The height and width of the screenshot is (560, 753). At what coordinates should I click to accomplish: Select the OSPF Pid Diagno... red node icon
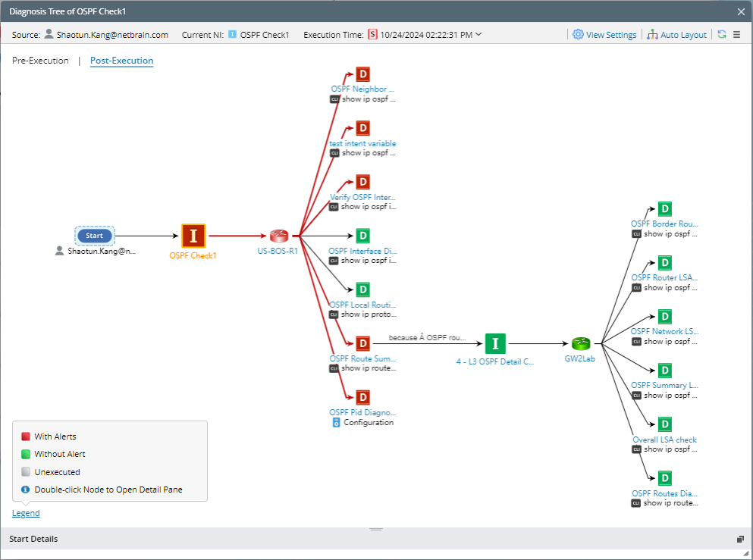point(363,397)
